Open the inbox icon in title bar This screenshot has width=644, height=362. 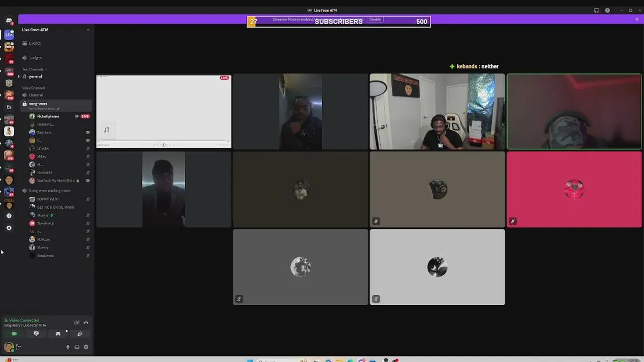point(596,10)
